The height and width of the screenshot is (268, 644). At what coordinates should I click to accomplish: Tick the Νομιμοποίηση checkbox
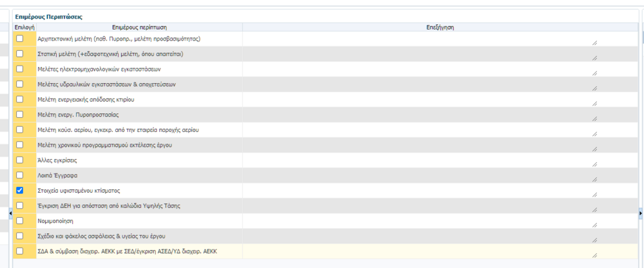coord(19,221)
